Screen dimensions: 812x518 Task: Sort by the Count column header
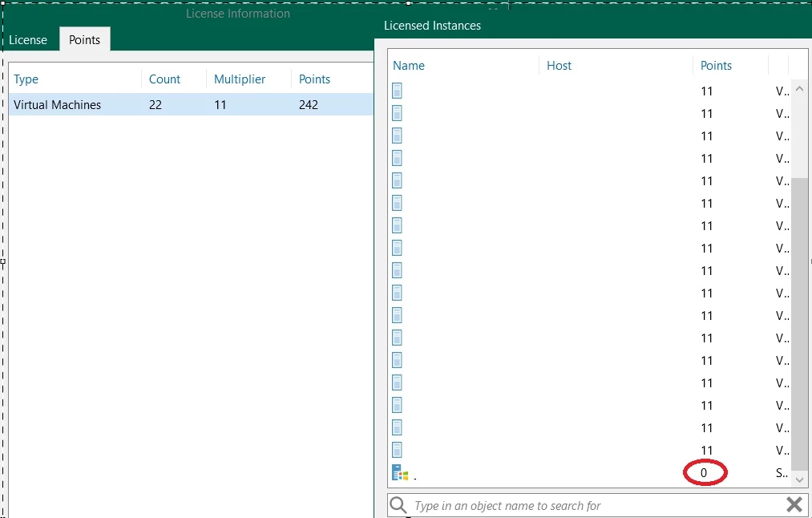pos(164,79)
